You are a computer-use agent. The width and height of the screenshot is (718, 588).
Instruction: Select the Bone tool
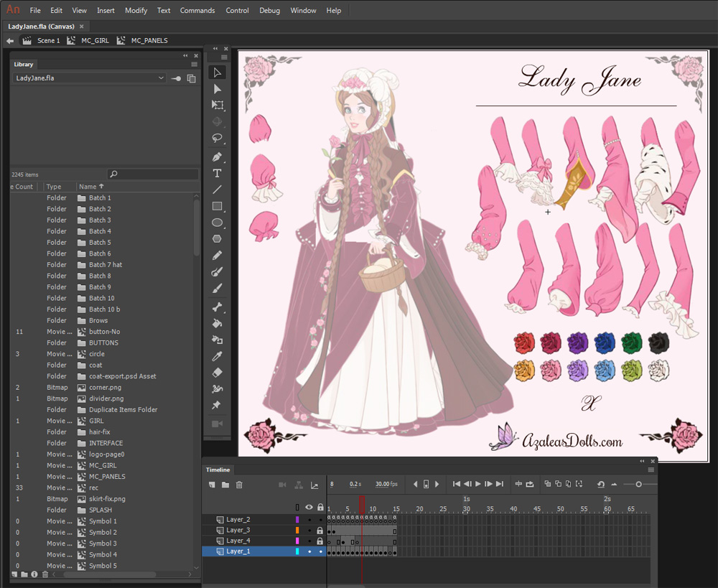point(217,307)
